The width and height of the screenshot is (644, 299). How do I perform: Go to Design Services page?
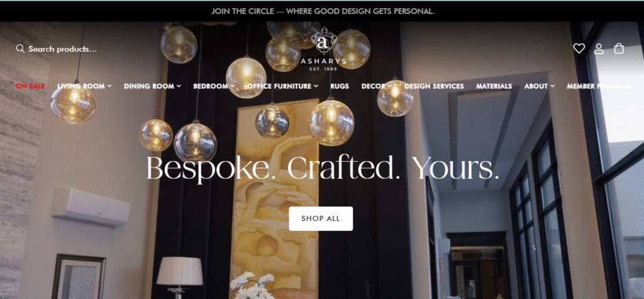coord(434,86)
